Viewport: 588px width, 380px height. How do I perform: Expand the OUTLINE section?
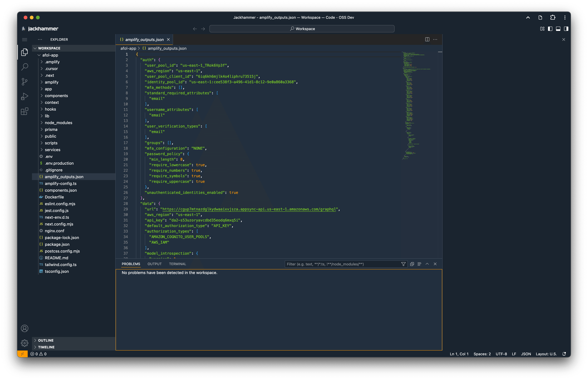(x=74, y=340)
